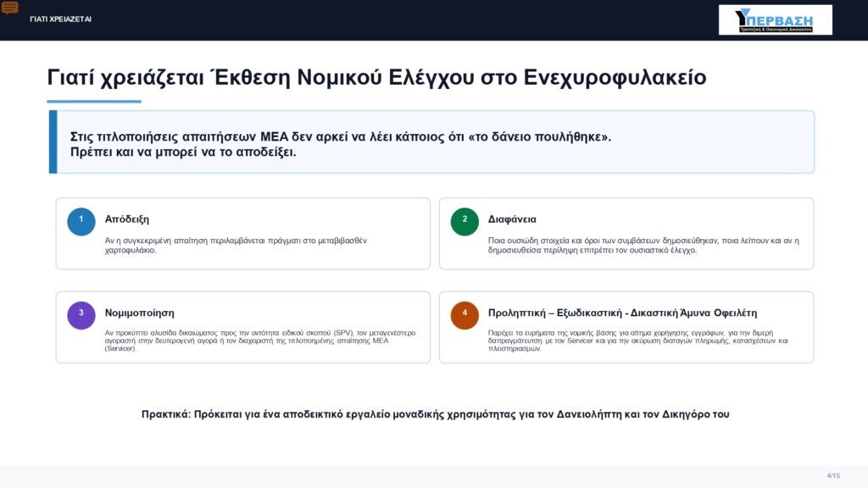Click the orange number 4 circle

pos(465,315)
